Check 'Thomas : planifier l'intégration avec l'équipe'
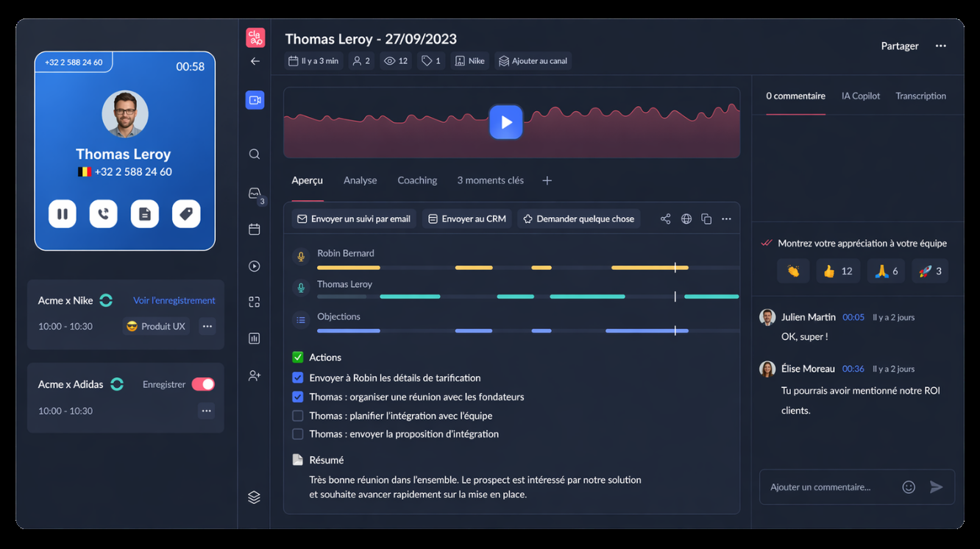The width and height of the screenshot is (980, 549). (297, 415)
